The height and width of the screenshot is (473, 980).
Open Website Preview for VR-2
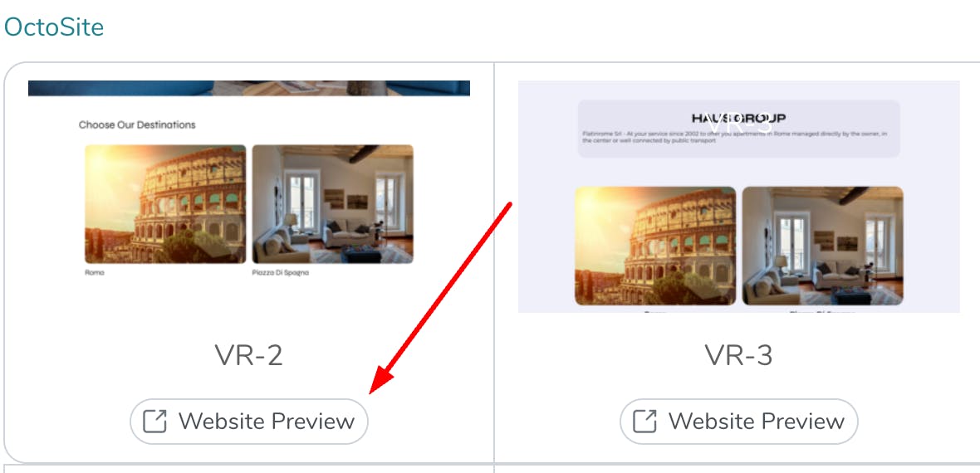249,422
